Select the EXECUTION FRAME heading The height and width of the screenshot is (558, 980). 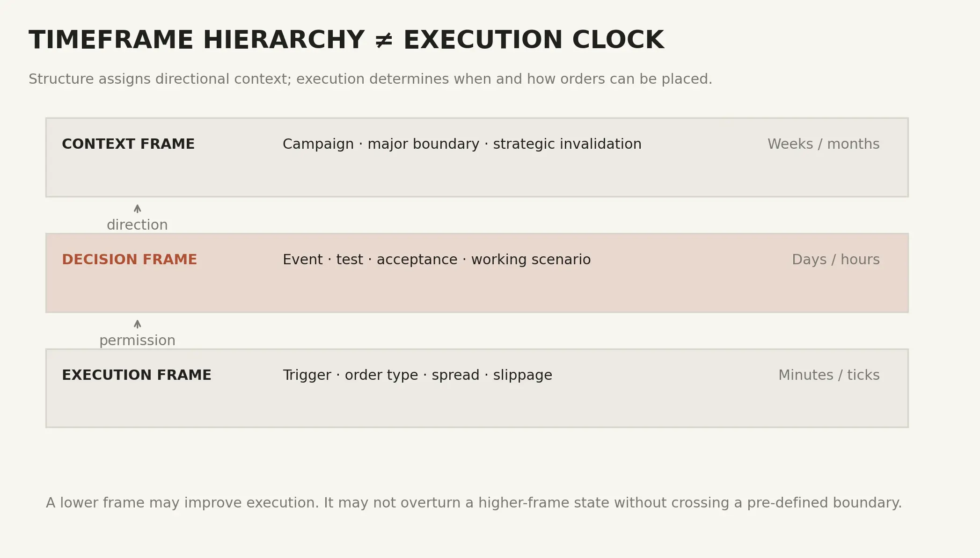pos(137,375)
